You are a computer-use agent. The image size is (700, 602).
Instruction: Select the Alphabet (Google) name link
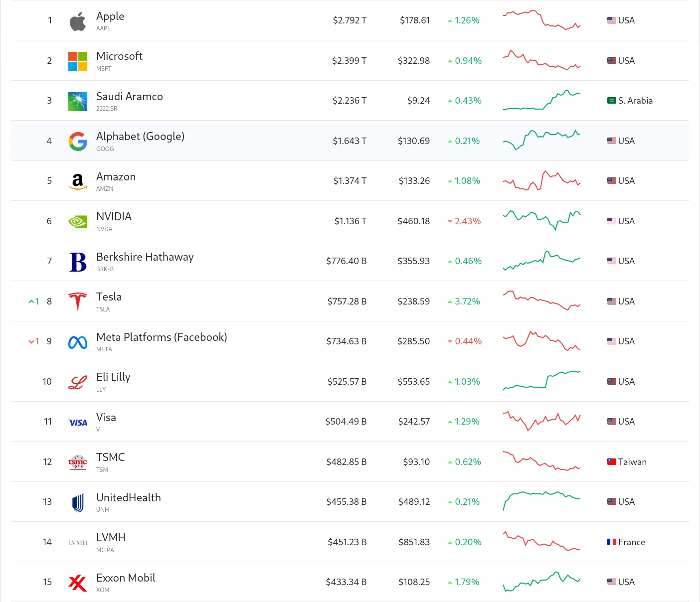140,137
